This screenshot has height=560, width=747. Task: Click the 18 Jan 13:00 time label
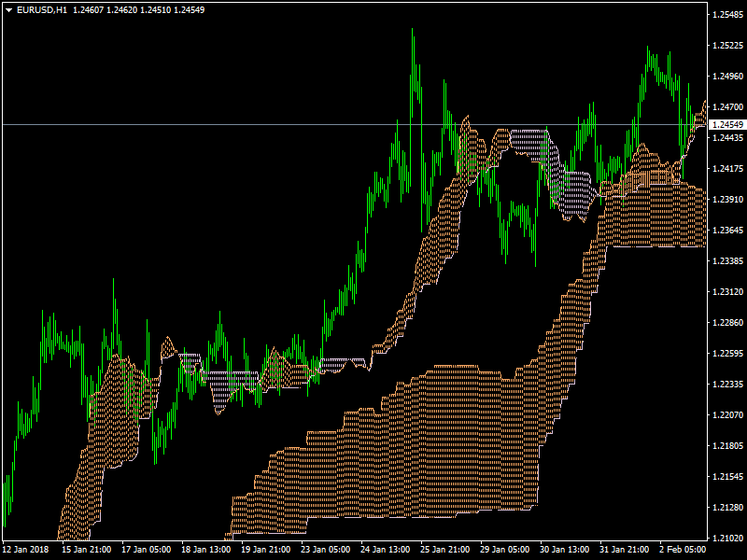pos(205,550)
